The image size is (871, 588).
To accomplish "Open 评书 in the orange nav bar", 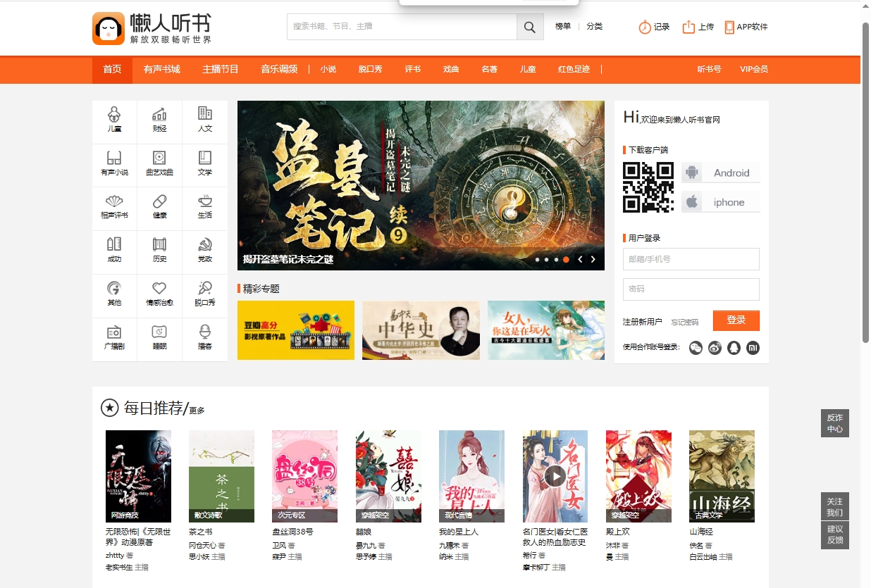I will click(x=412, y=69).
